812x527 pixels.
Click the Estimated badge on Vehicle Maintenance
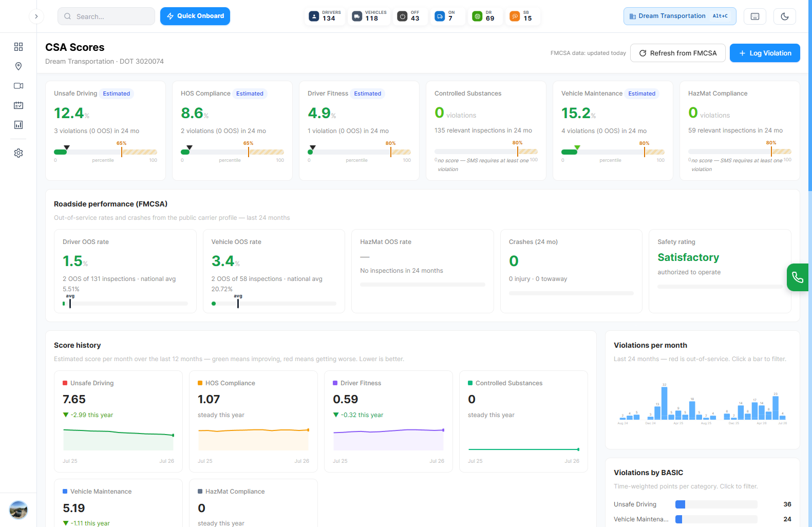[x=642, y=93]
